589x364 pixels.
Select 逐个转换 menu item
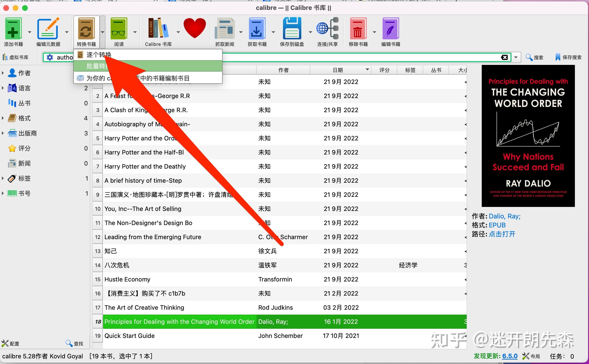pyautogui.click(x=148, y=55)
